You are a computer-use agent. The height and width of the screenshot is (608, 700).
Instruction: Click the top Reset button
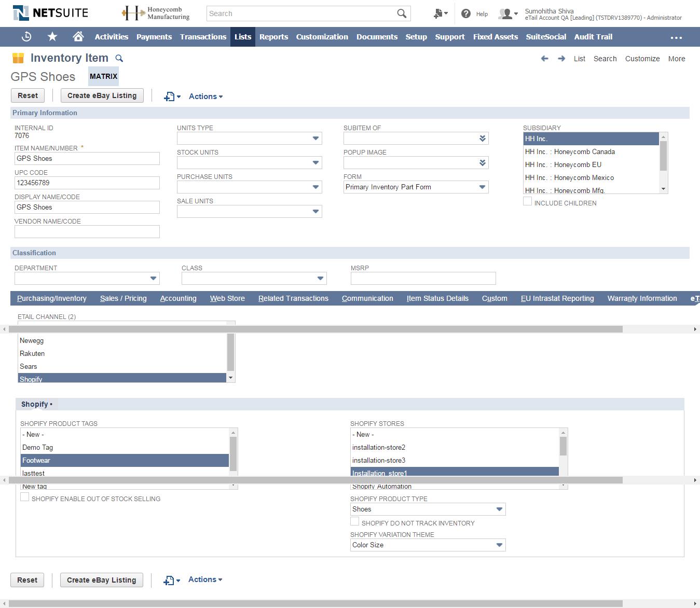(28, 95)
